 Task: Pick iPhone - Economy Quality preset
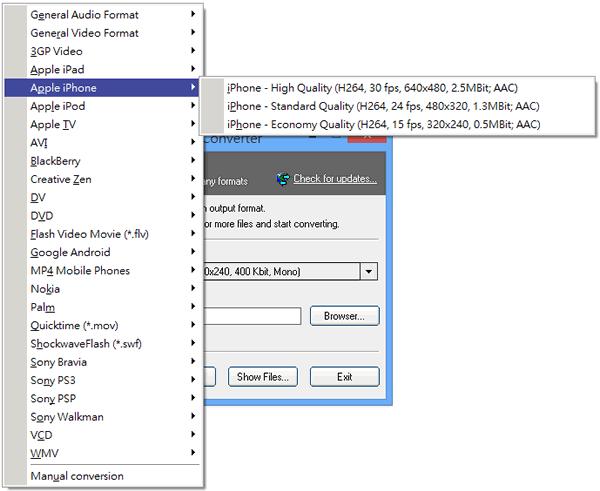click(x=383, y=125)
